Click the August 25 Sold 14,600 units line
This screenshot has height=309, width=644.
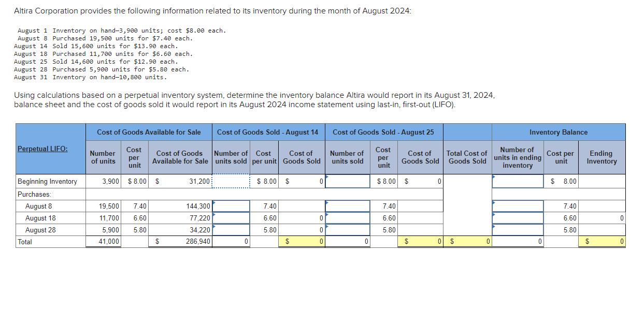96,62
